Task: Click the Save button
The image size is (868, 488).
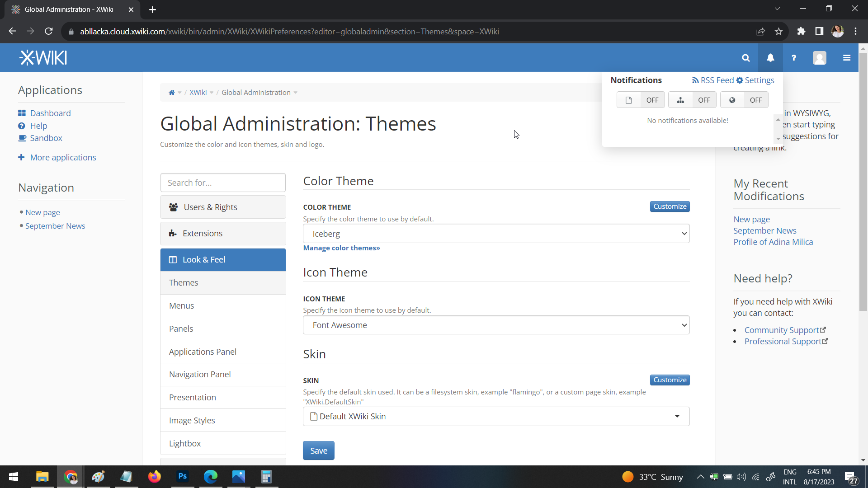Action: [318, 450]
